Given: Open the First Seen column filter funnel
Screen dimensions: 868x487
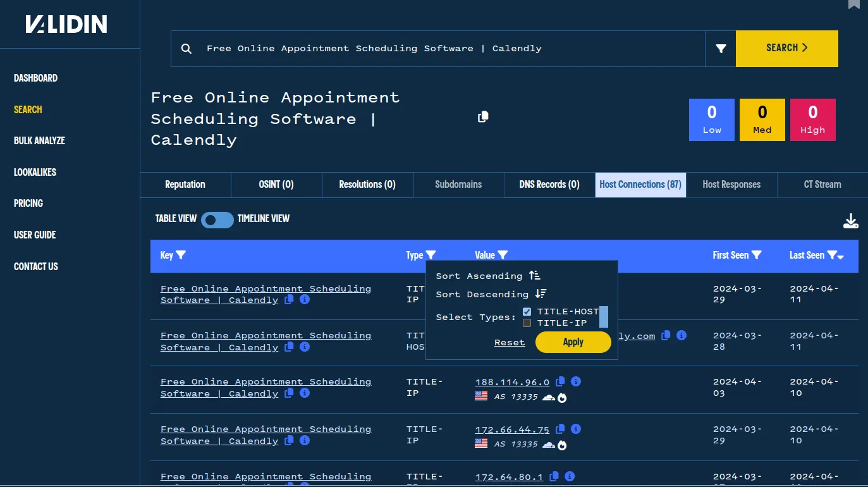Looking at the screenshot, I should click(x=756, y=255).
